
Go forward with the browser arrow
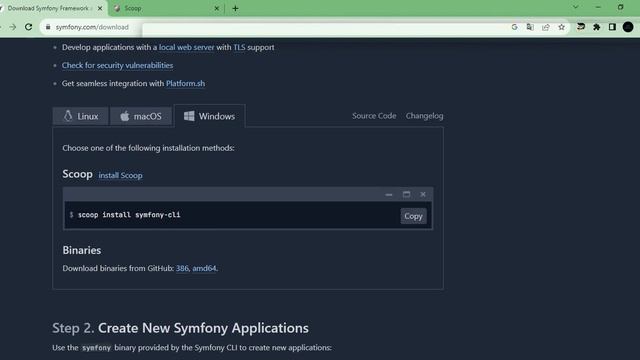13,27
